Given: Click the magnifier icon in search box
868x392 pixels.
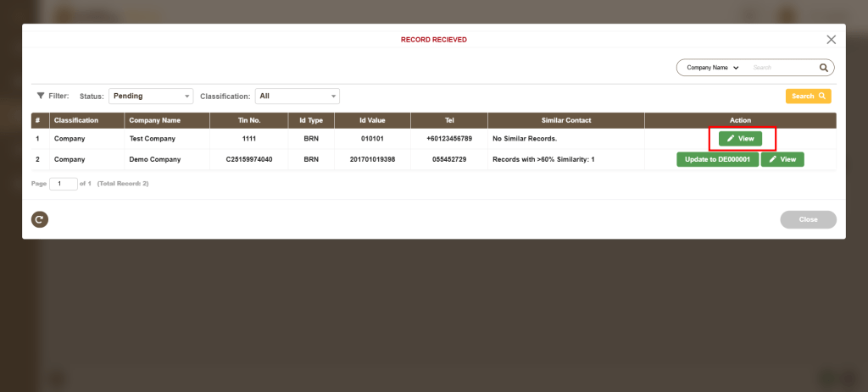Looking at the screenshot, I should point(823,68).
